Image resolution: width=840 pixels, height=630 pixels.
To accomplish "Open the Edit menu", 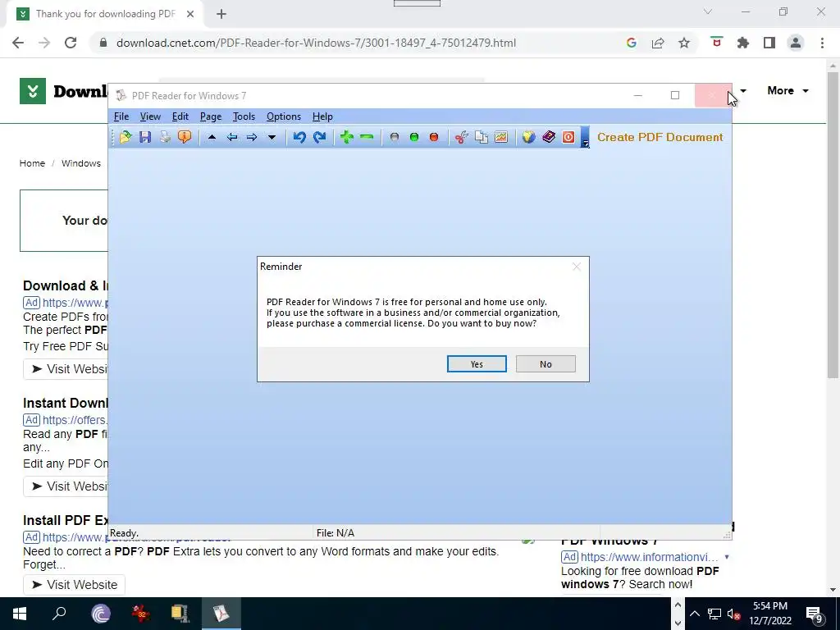I will [180, 116].
